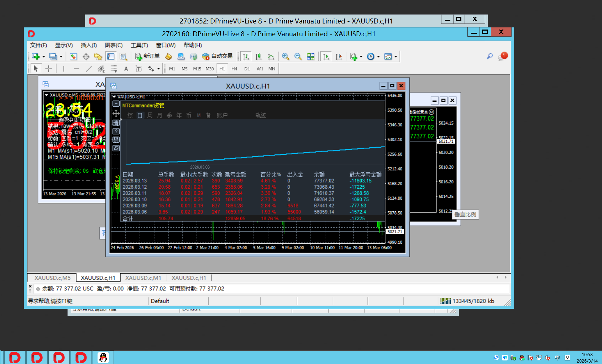Open the notification chat bubble with red badge
Screen dimensions: 602x364
click(503, 56)
